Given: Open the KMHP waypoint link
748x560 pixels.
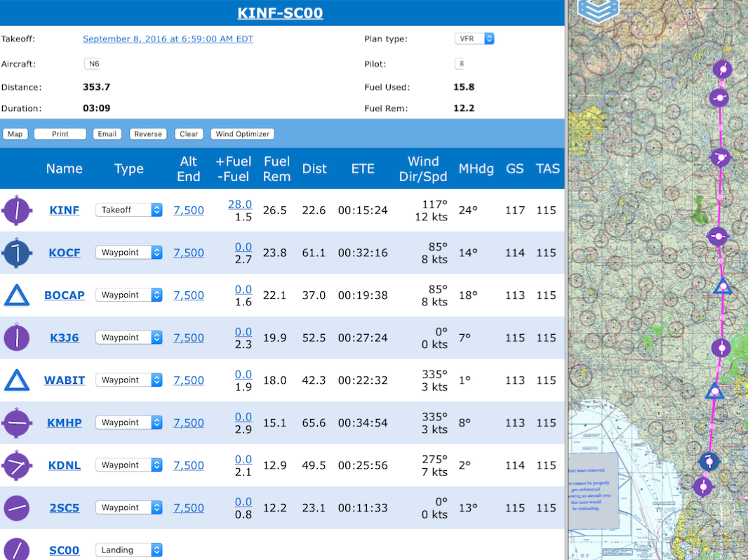Looking at the screenshot, I should pos(65,422).
